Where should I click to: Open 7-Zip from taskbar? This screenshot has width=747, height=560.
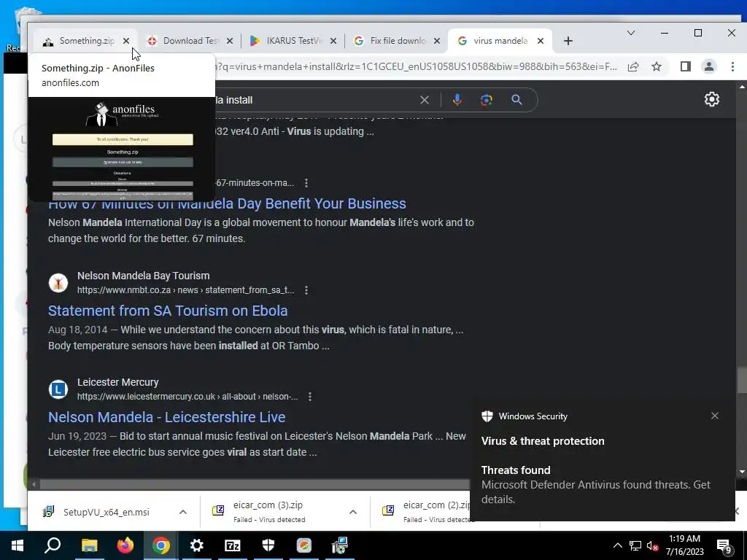coord(233,545)
